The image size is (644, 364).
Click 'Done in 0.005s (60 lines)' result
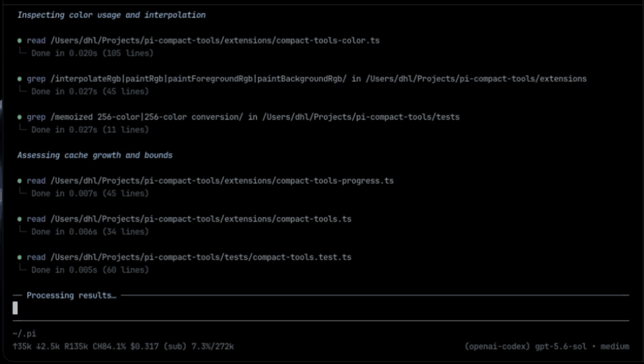pos(90,270)
